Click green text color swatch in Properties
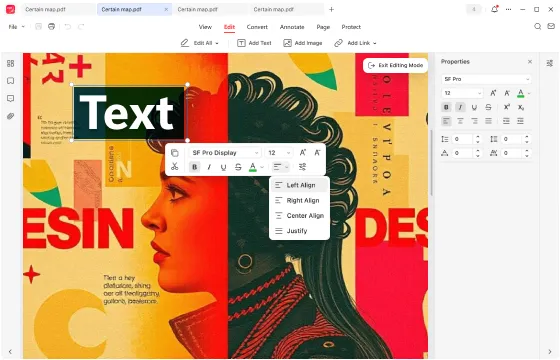The width and height of the screenshot is (560, 360). click(520, 93)
